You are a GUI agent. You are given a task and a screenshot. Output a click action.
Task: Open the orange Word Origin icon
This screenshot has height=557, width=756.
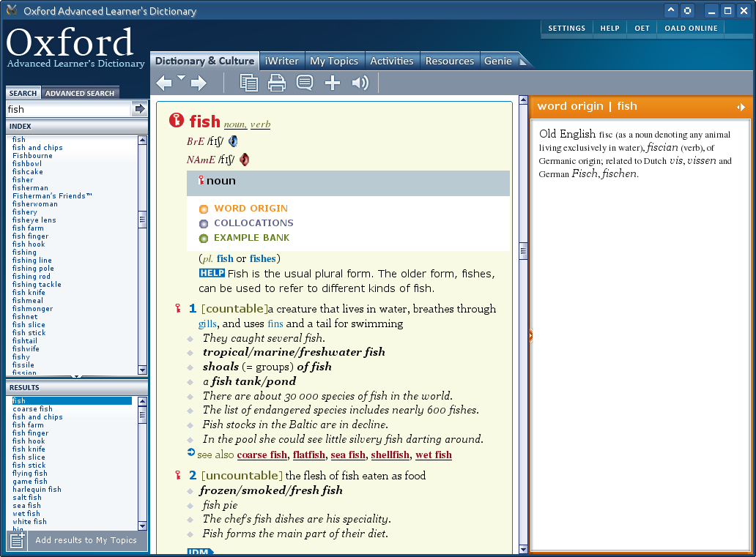[x=204, y=209]
